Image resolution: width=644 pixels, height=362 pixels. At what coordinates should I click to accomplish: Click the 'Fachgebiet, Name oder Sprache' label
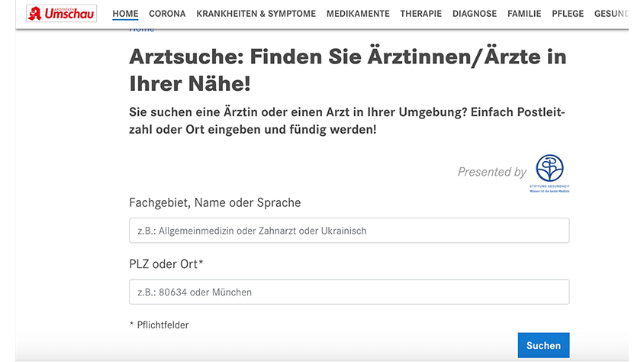point(215,203)
